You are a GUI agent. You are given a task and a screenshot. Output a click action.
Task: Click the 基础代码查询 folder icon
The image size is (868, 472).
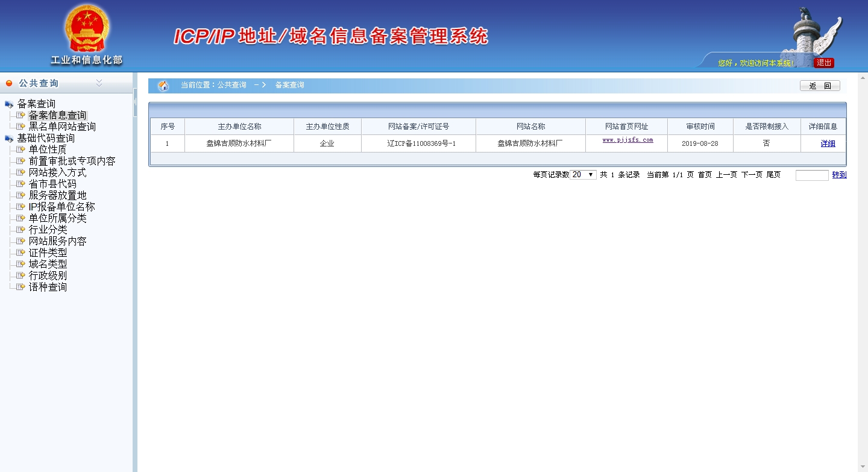9,139
